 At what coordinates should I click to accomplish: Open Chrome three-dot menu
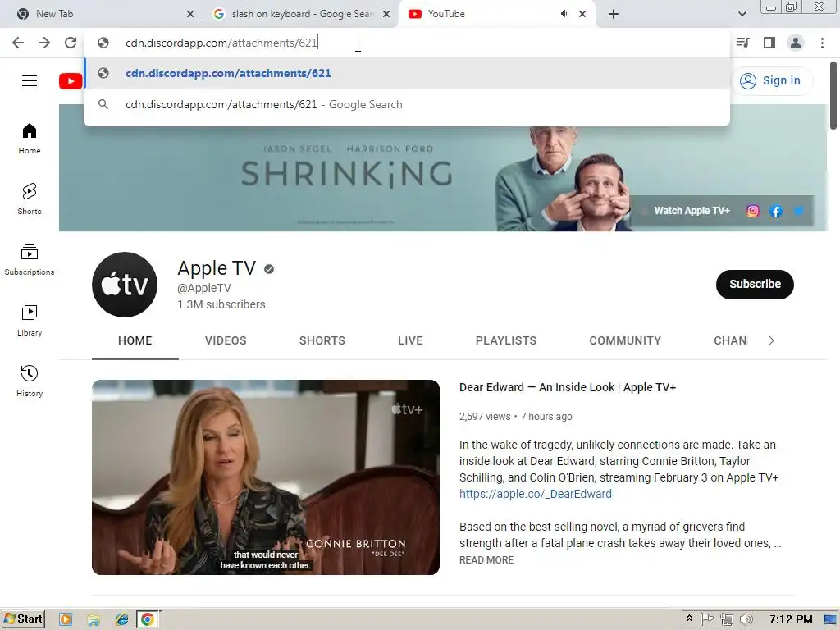pyautogui.click(x=822, y=43)
